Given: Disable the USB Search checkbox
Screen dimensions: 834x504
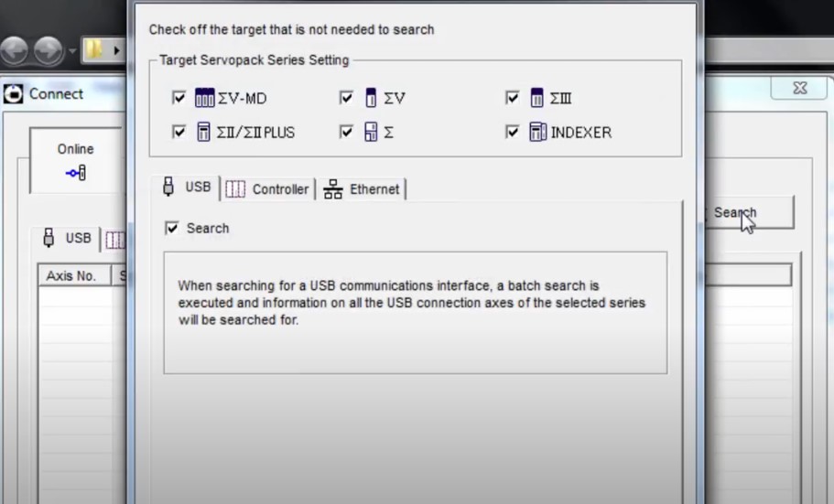Looking at the screenshot, I should click(172, 228).
